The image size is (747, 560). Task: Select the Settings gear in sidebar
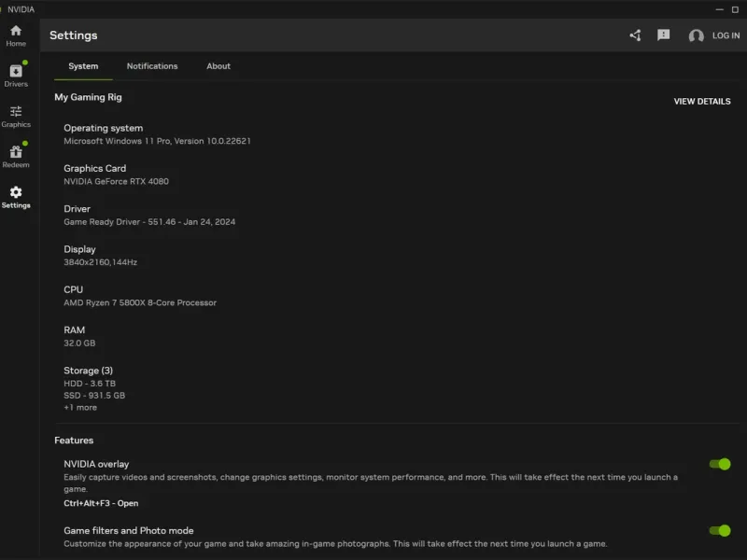click(x=16, y=198)
